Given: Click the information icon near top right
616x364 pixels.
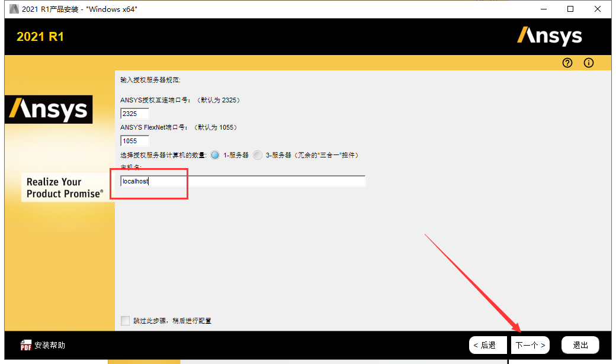Looking at the screenshot, I should tap(588, 63).
